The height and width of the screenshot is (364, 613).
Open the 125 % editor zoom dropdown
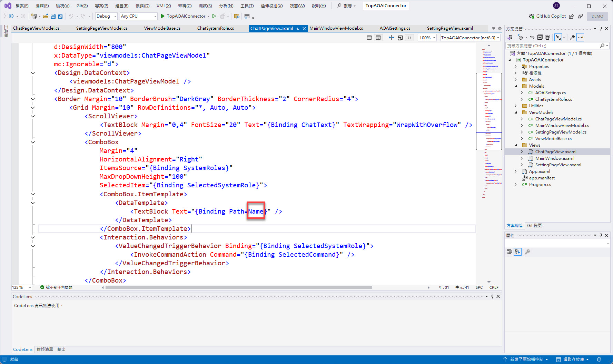tap(22, 287)
